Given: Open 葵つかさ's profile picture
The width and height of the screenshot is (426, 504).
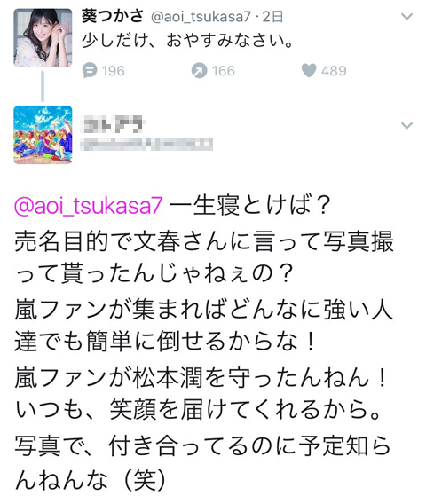Looking at the screenshot, I should pyautogui.click(x=43, y=38).
